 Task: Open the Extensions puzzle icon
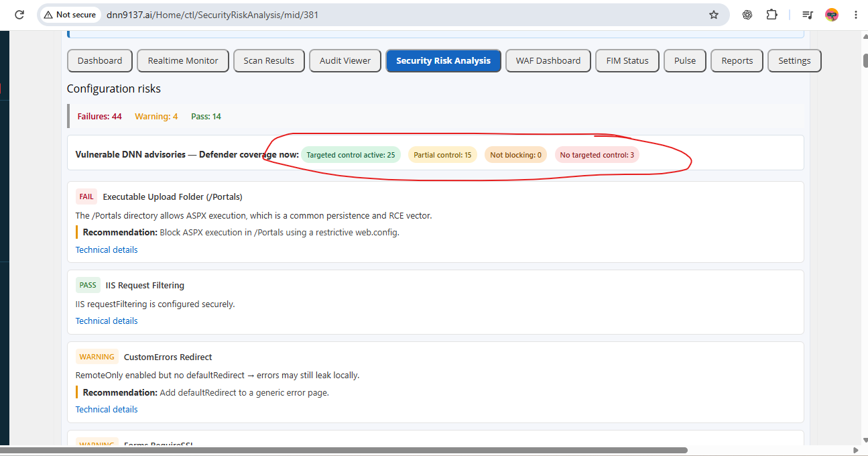pos(771,14)
